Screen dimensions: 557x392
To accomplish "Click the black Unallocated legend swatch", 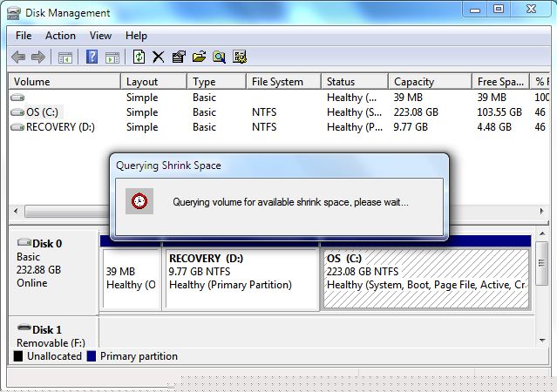I will pyautogui.click(x=18, y=356).
